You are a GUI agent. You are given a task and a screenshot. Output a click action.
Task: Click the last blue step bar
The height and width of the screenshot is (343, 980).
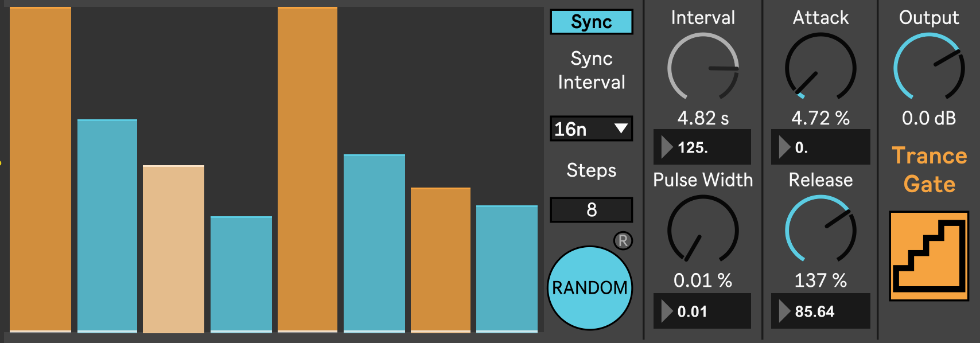click(x=507, y=268)
